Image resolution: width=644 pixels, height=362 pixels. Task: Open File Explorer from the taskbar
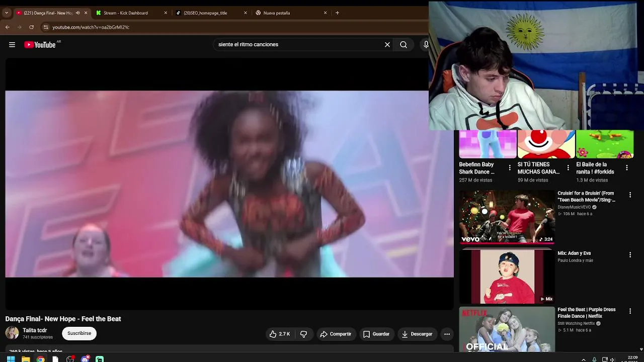coord(26,359)
